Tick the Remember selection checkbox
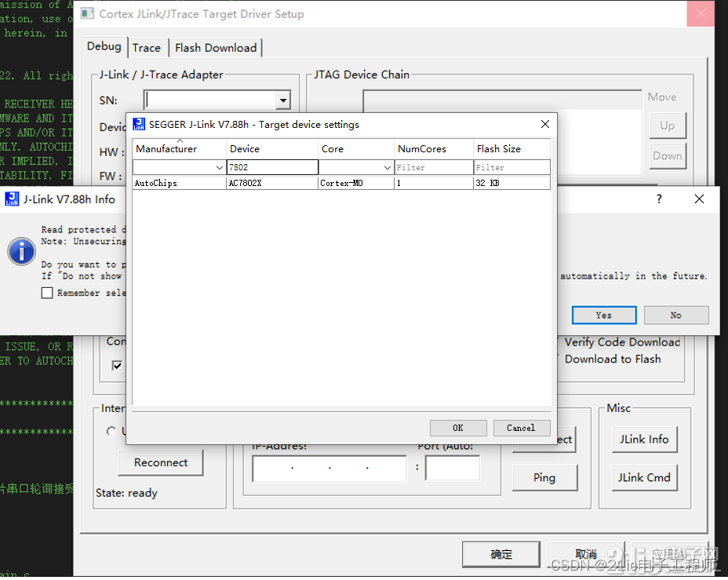This screenshot has width=728, height=580. coord(47,293)
